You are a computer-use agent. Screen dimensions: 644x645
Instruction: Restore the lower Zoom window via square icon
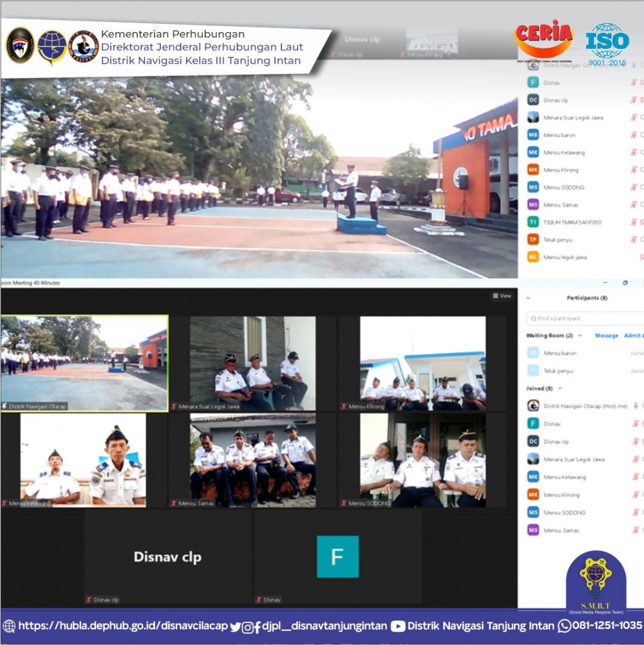tap(625, 283)
